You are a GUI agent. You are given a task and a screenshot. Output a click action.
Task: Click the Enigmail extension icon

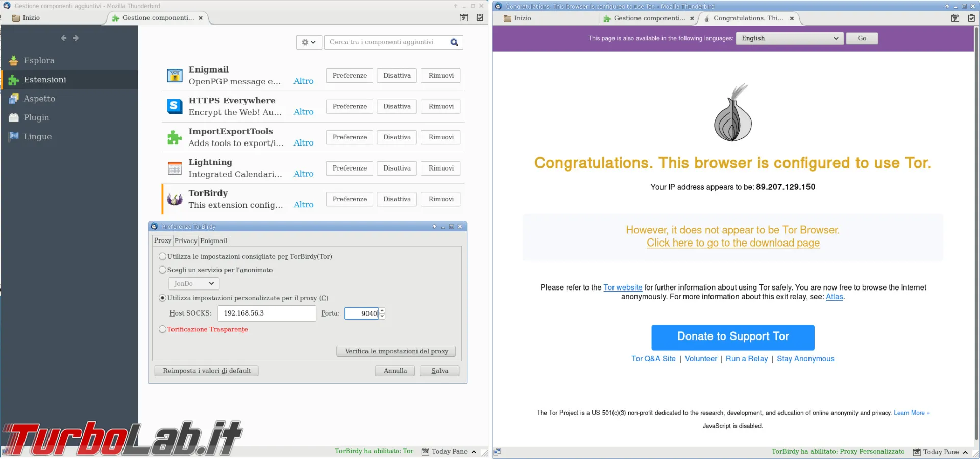pyautogui.click(x=175, y=76)
